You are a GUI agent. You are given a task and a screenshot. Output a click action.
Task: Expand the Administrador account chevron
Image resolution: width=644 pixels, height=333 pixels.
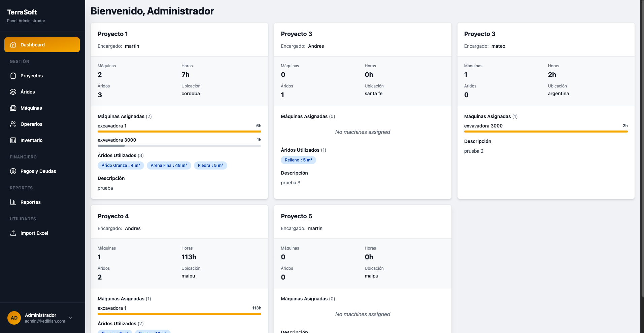point(70,318)
